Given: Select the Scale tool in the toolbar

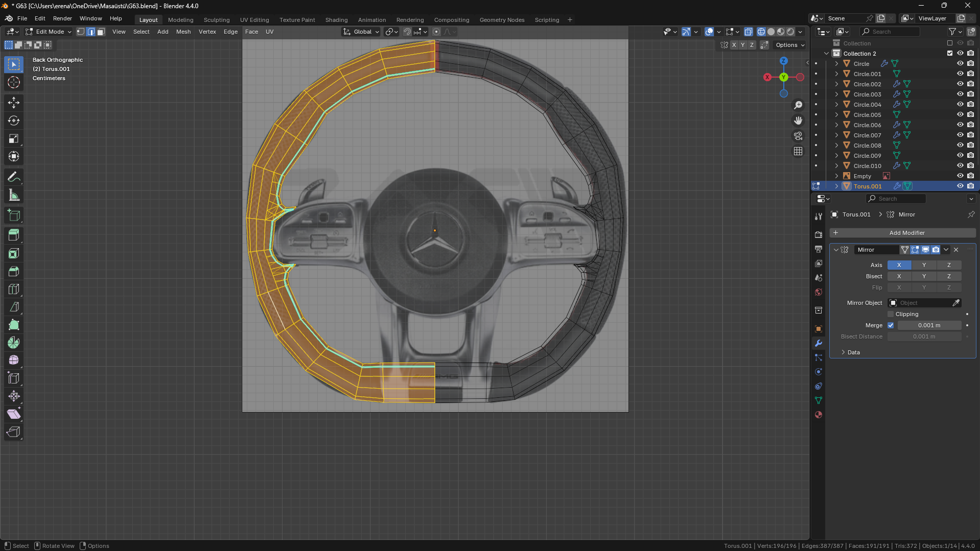Looking at the screenshot, I should 14,139.
